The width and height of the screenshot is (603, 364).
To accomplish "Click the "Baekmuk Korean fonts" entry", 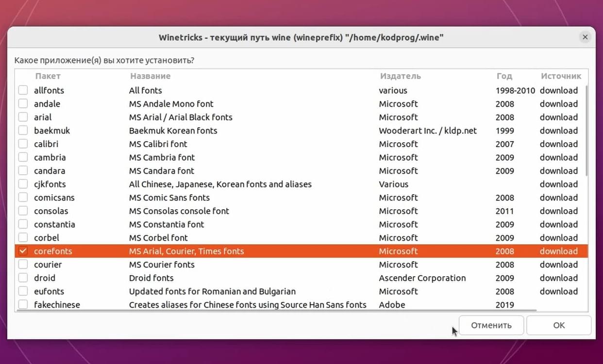I will [x=173, y=131].
